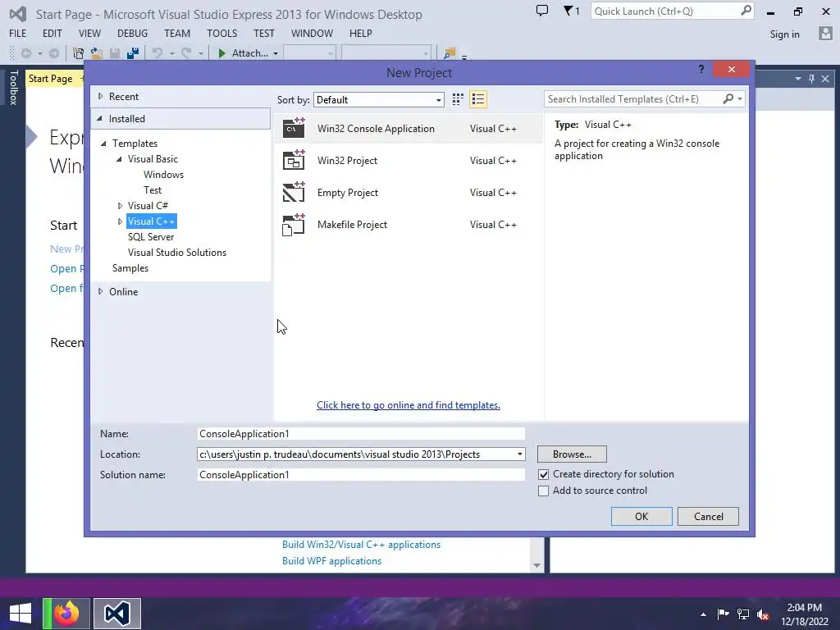The image size is (840, 630).
Task: Click the link to find templates online
Action: click(409, 405)
